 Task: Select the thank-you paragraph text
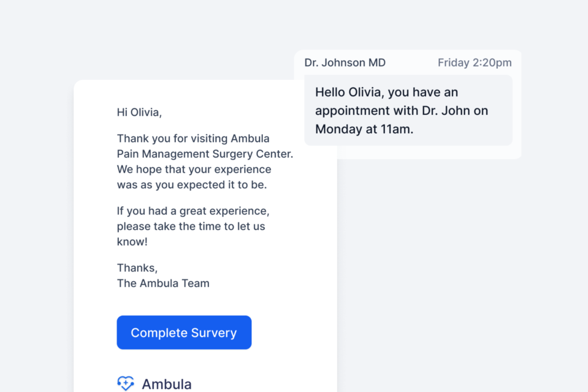(204, 161)
